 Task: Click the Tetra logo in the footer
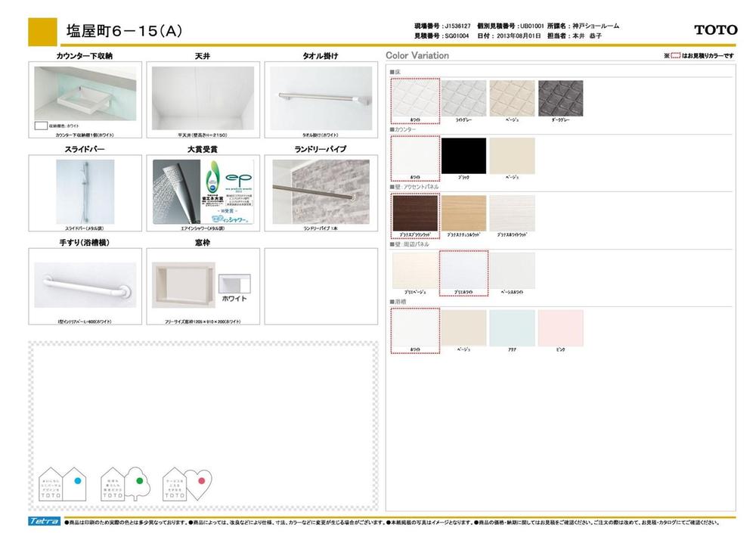tap(45, 522)
